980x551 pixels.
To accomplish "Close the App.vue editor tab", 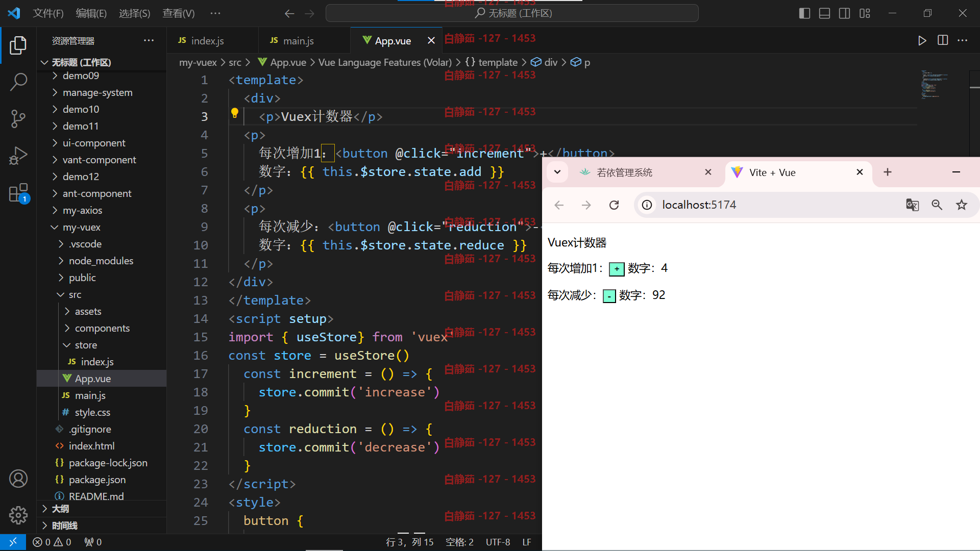I will (x=431, y=40).
